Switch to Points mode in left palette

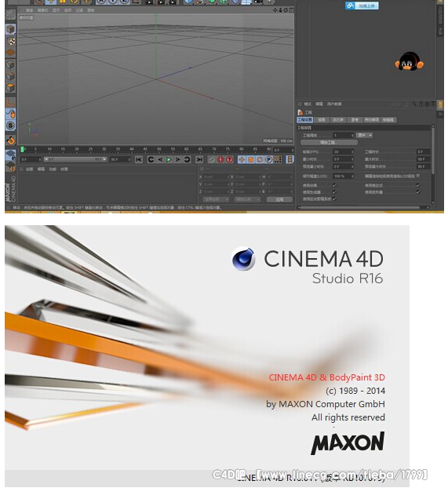click(10, 65)
